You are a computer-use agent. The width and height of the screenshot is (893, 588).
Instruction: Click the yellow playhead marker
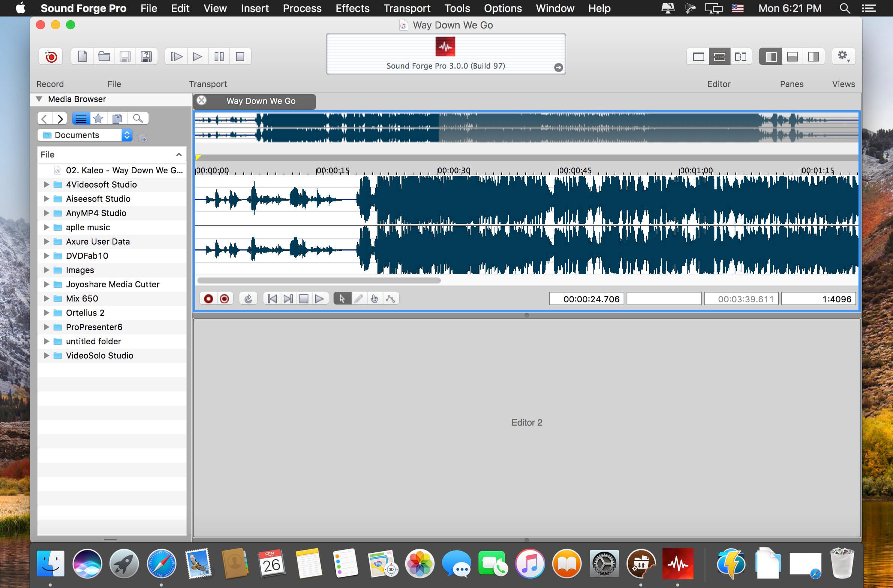[198, 157]
